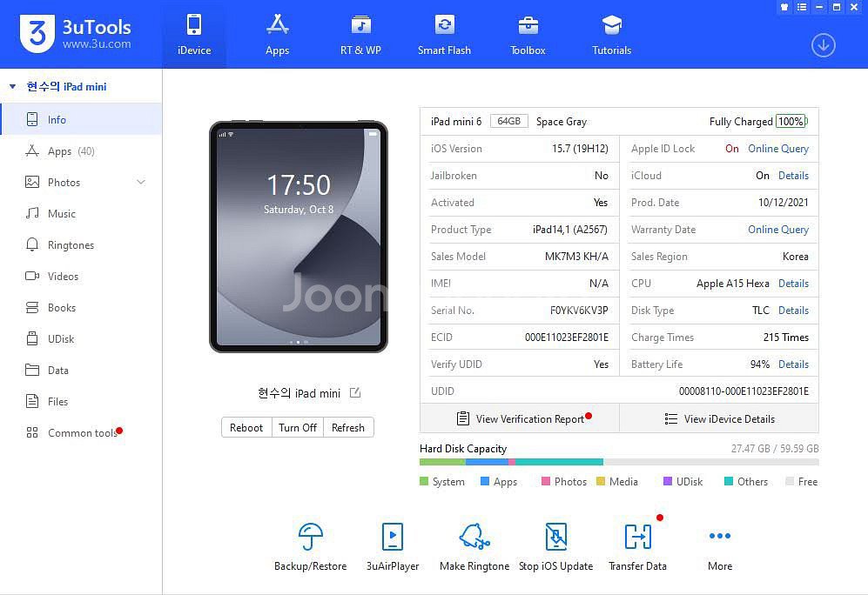Click the Common tools grid icon
Viewport: 868px width, 595px height.
(32, 432)
